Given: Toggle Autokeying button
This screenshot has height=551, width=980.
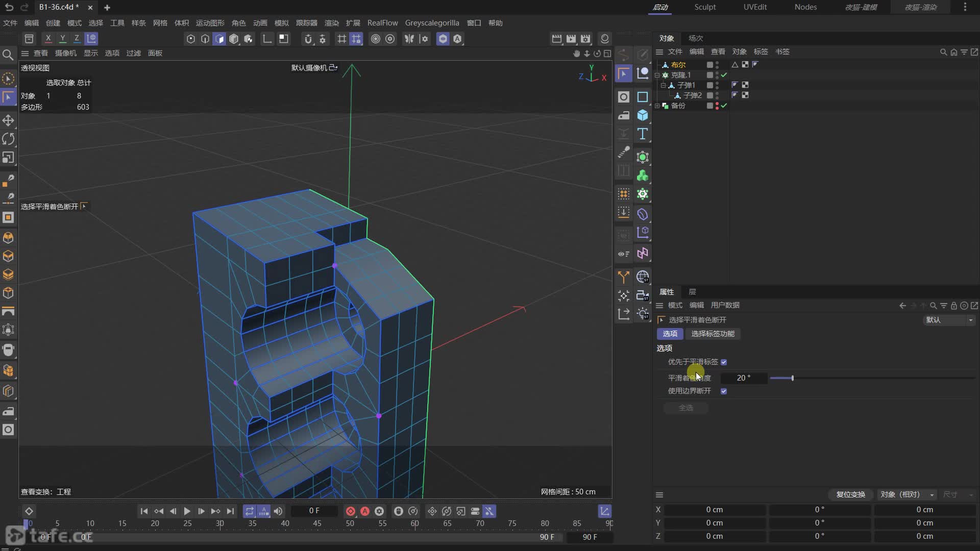Looking at the screenshot, I should 365,511.
